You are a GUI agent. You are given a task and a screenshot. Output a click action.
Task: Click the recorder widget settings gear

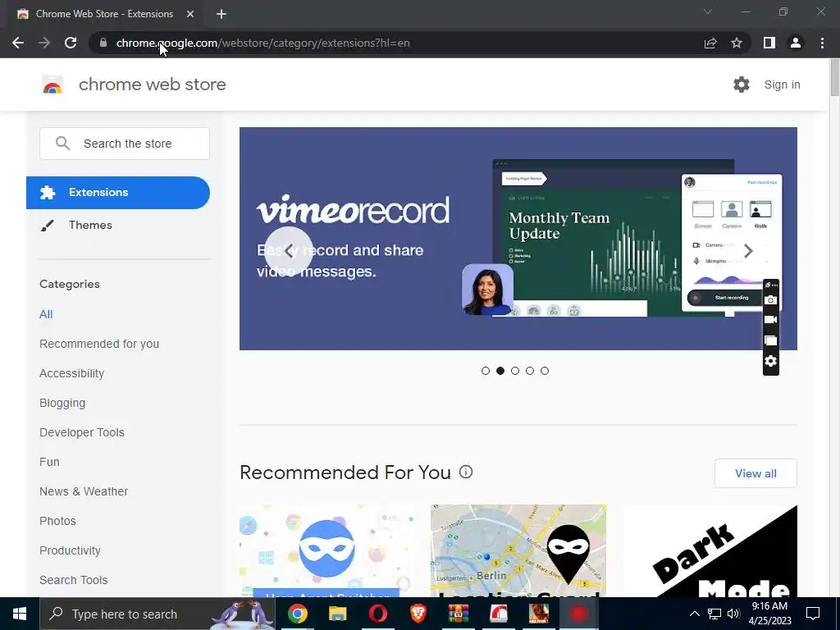click(770, 361)
